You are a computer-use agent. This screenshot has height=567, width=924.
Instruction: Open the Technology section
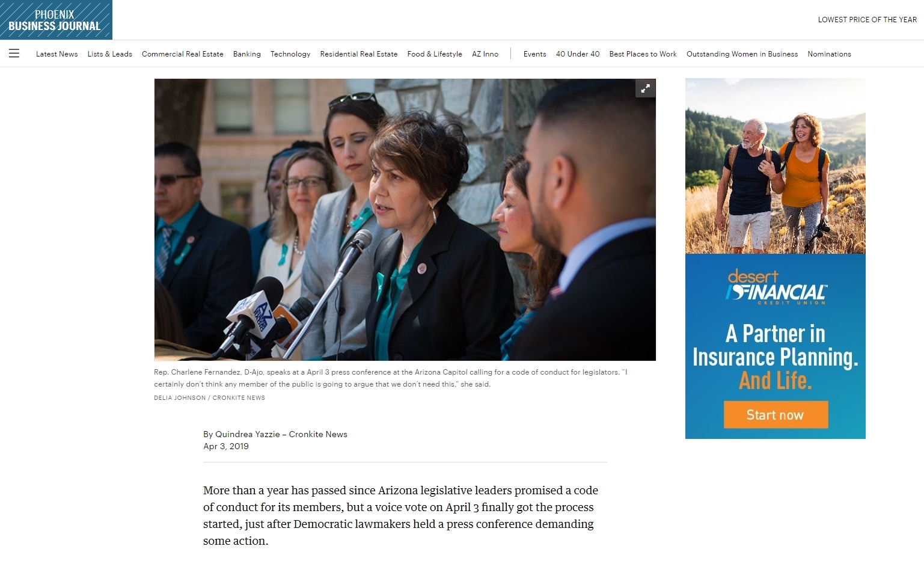click(290, 54)
